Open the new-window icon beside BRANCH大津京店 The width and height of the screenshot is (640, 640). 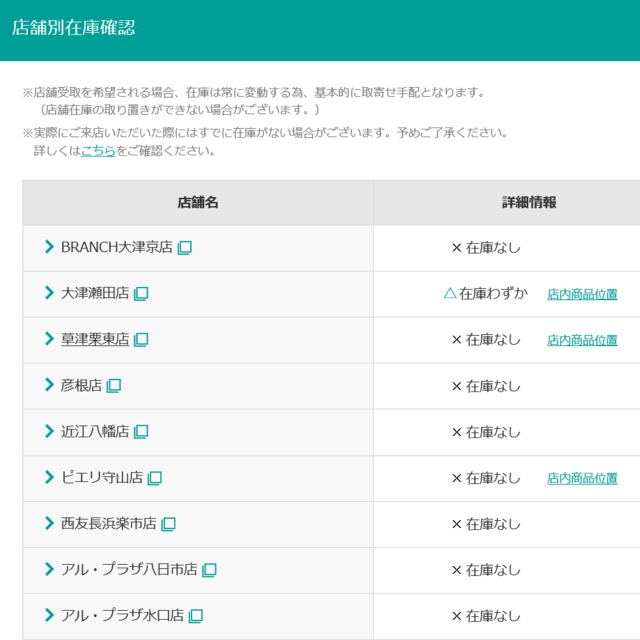coord(184,248)
